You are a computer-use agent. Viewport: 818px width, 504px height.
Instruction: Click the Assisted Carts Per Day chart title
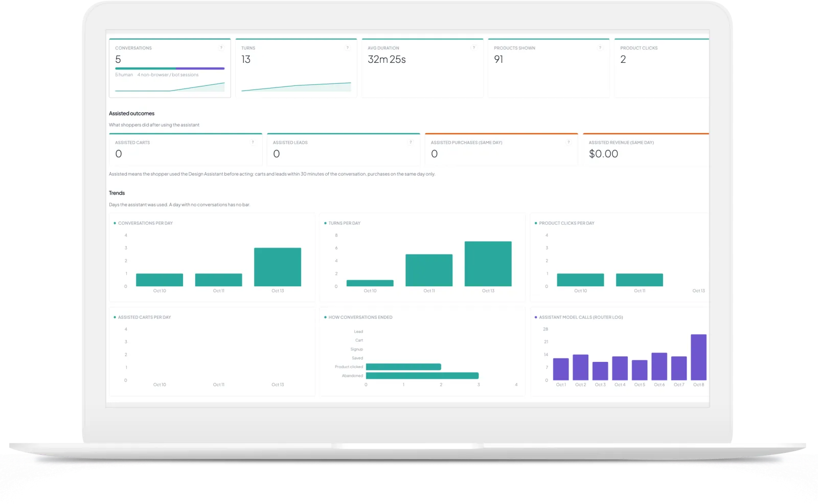coord(144,317)
